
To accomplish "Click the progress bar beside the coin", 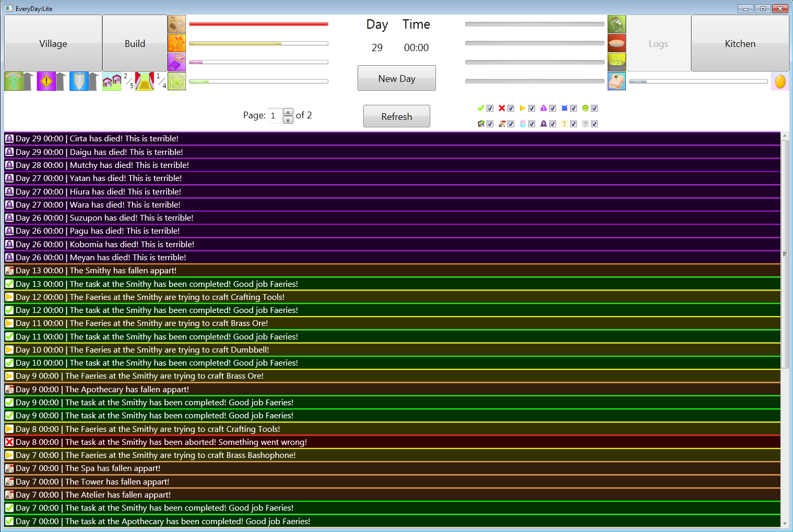I will pos(699,81).
